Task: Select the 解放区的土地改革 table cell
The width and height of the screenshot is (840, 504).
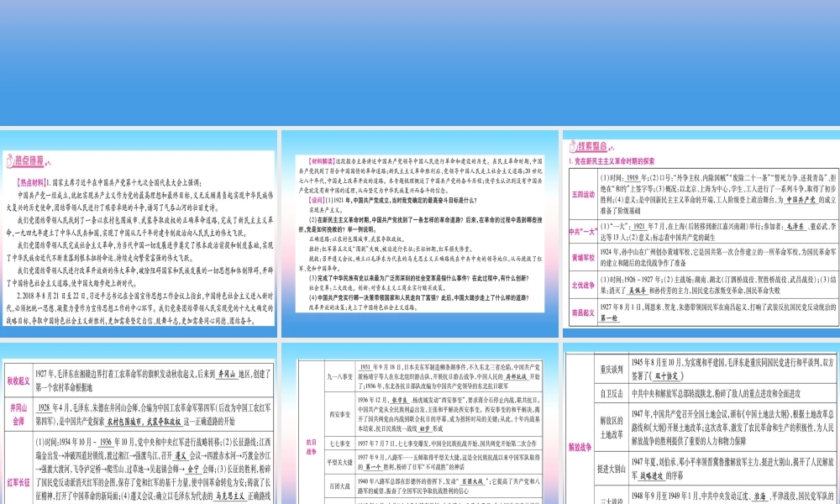Action: click(x=611, y=428)
